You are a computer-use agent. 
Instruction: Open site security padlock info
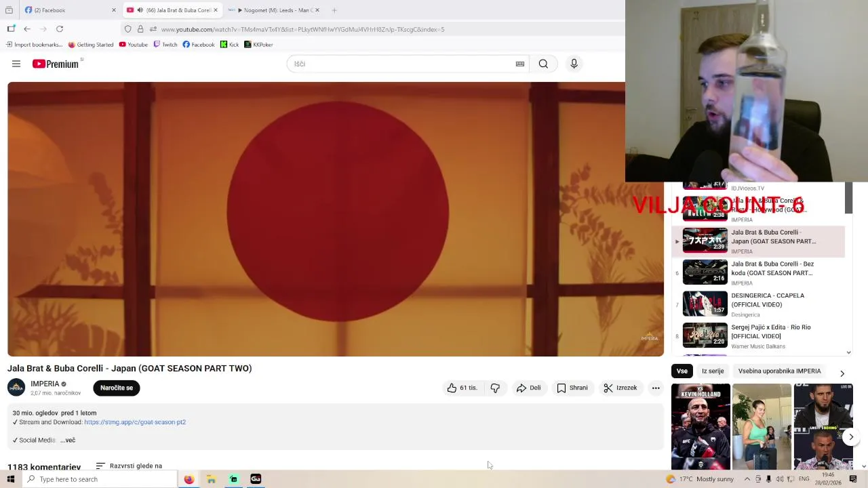point(140,29)
